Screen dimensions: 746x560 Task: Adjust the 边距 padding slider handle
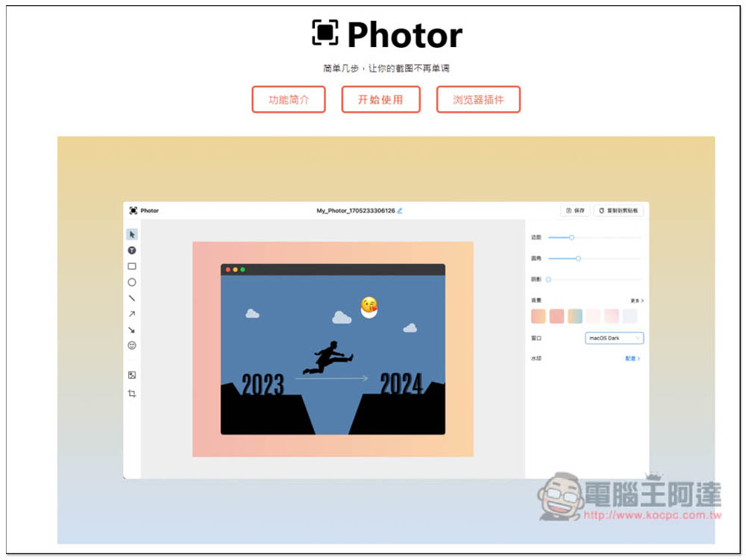coord(572,237)
